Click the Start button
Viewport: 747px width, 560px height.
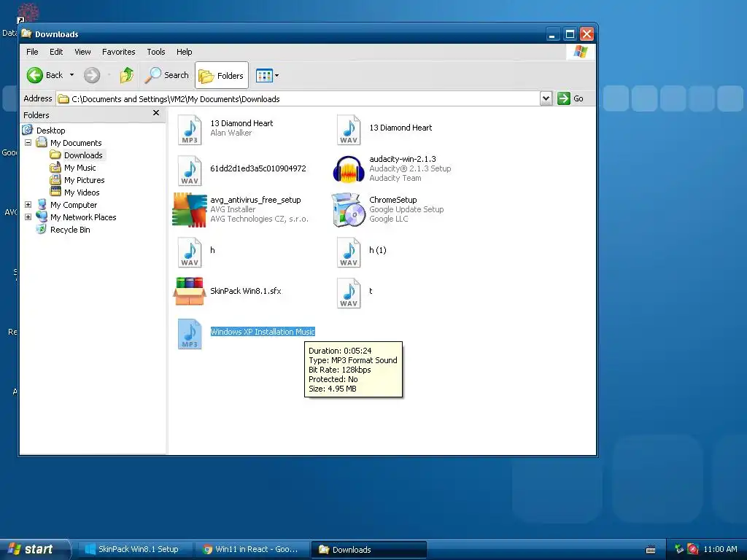click(35, 549)
